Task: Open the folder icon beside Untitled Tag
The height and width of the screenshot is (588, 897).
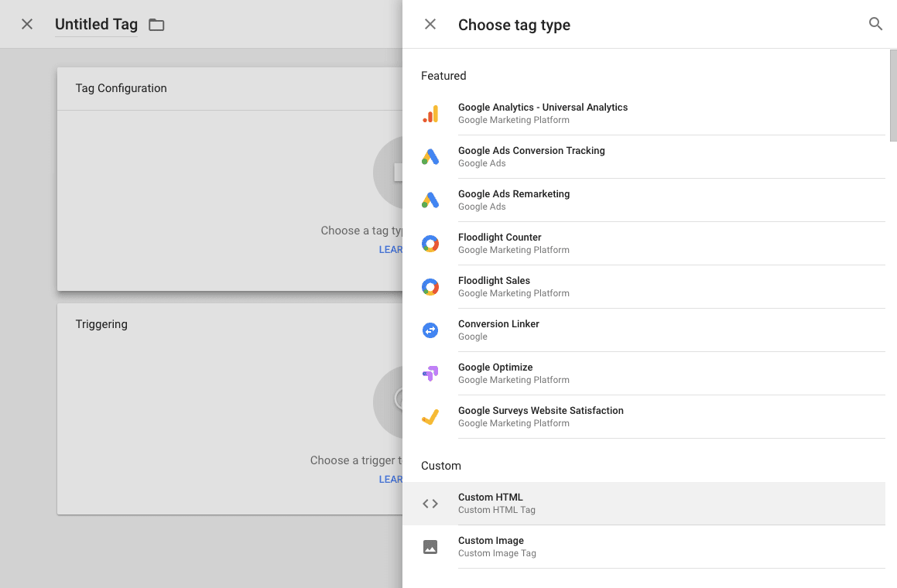Action: [156, 25]
